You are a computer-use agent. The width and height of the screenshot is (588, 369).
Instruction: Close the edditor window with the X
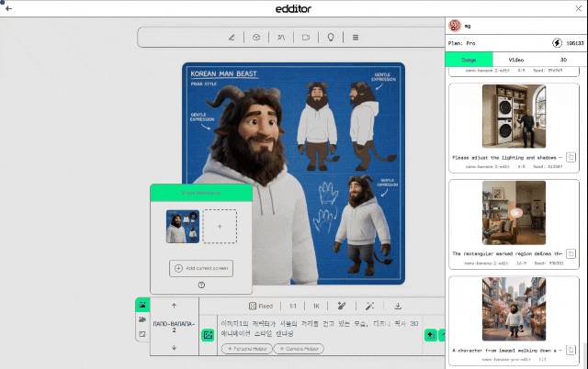[579, 8]
